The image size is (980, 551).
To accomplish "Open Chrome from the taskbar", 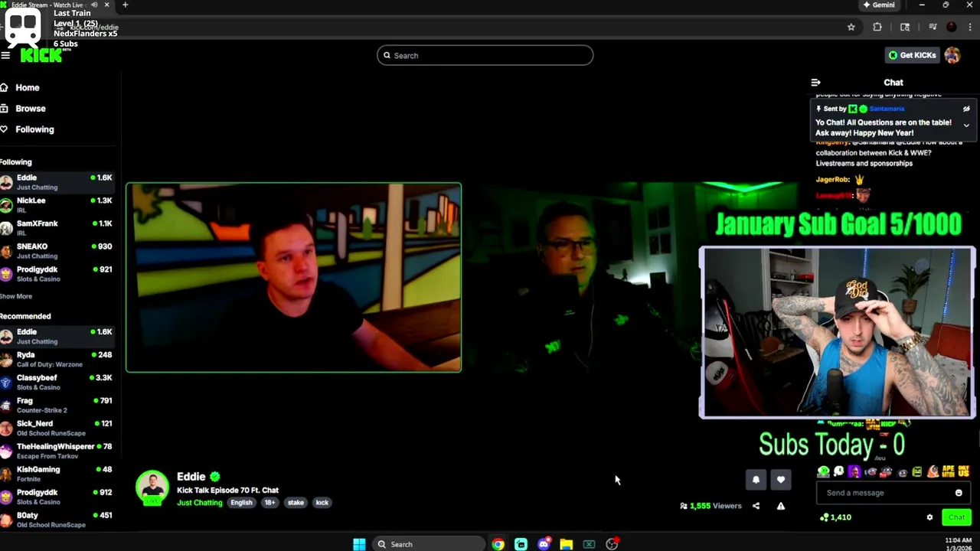I will pyautogui.click(x=498, y=544).
